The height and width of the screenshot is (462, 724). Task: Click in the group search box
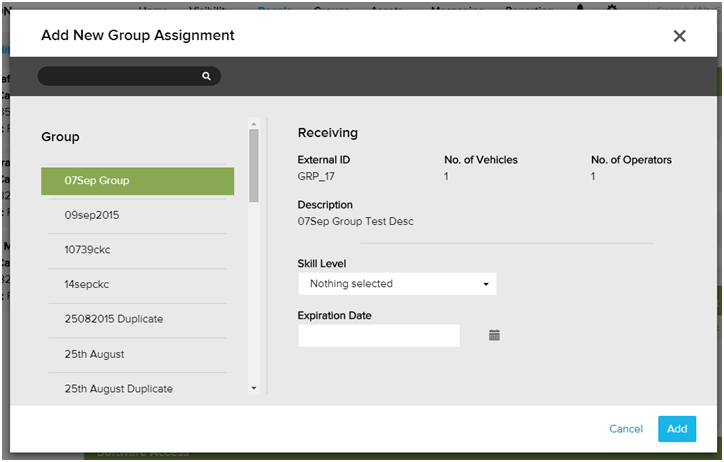(120, 76)
